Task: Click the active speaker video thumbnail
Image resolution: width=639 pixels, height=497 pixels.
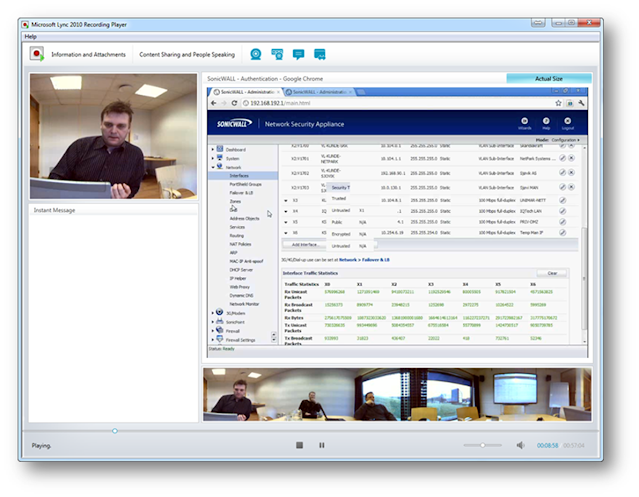Action: [113, 136]
